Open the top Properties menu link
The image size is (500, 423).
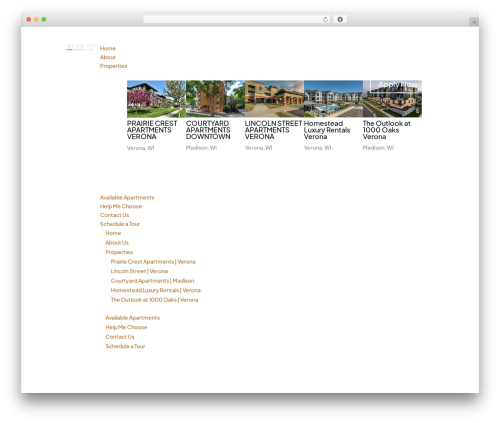click(x=113, y=66)
